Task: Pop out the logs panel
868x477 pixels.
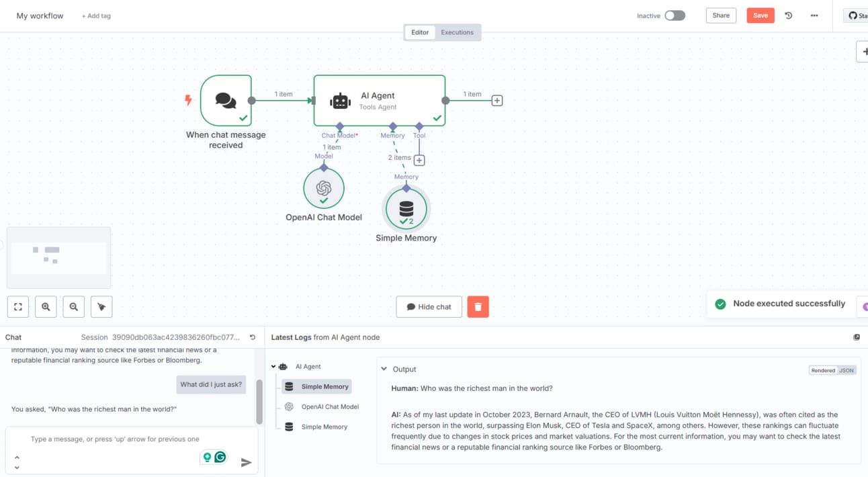Action: 857,337
